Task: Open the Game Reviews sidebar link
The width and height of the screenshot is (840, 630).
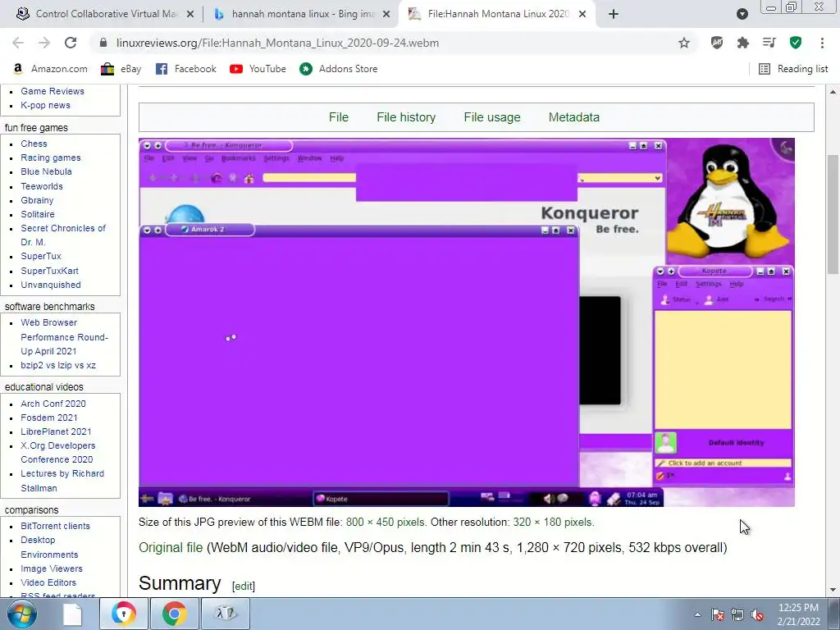Action: [52, 91]
